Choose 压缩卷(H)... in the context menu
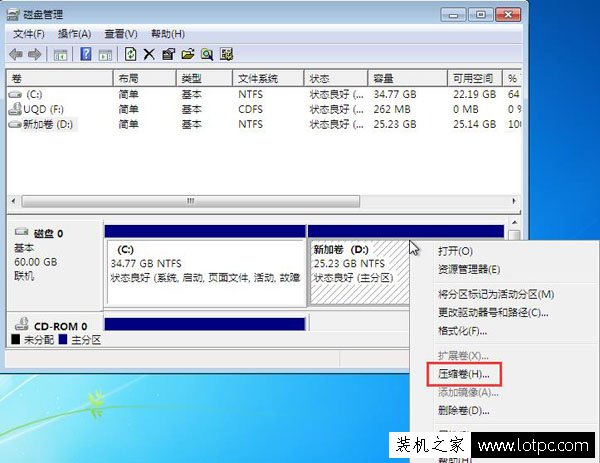Image resolution: width=600 pixels, height=463 pixels. [x=464, y=374]
